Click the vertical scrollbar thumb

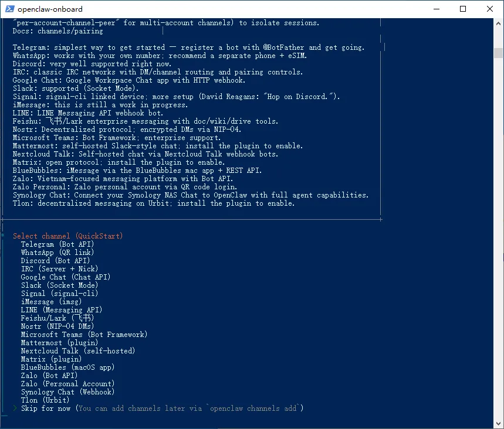pos(498,53)
